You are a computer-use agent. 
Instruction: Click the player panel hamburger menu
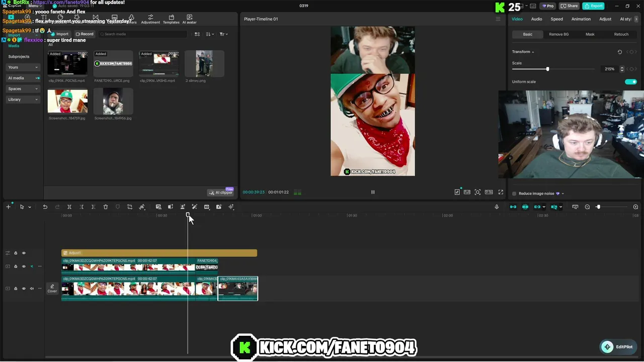[498, 19]
